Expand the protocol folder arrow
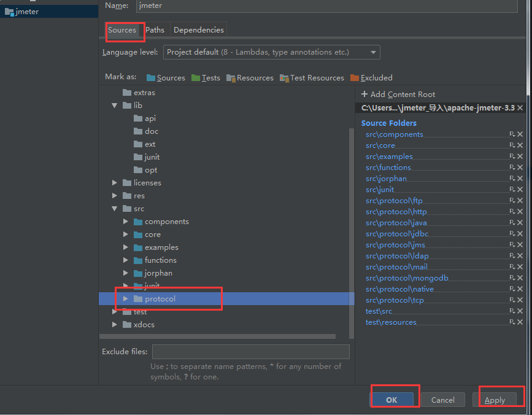 (x=126, y=299)
